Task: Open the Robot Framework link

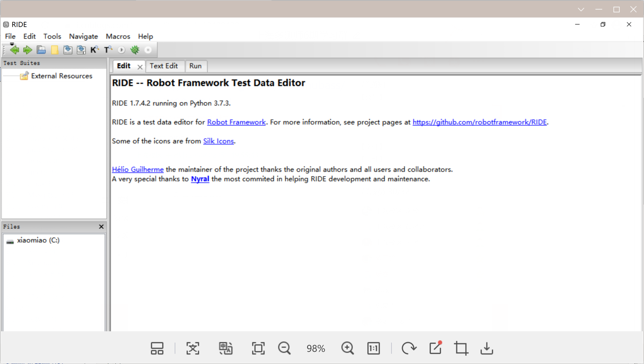Action: click(x=236, y=122)
